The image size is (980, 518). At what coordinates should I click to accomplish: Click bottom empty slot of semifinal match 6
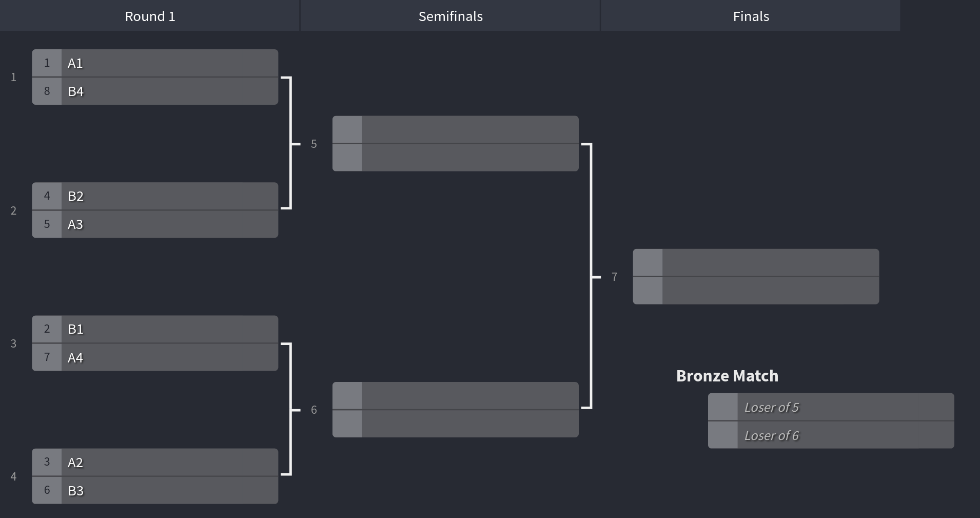tap(456, 424)
